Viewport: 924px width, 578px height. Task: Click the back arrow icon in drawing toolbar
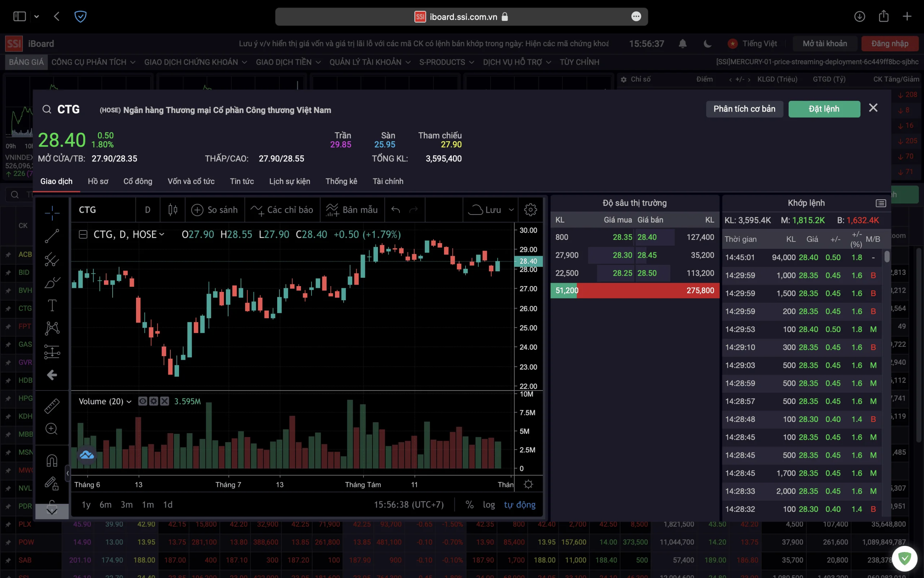click(x=52, y=375)
